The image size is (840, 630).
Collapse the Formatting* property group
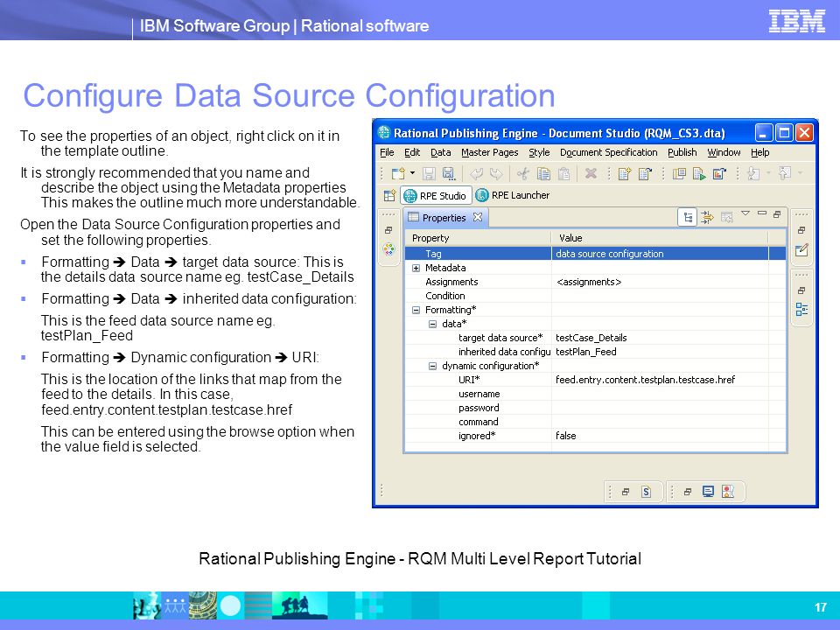coord(416,310)
